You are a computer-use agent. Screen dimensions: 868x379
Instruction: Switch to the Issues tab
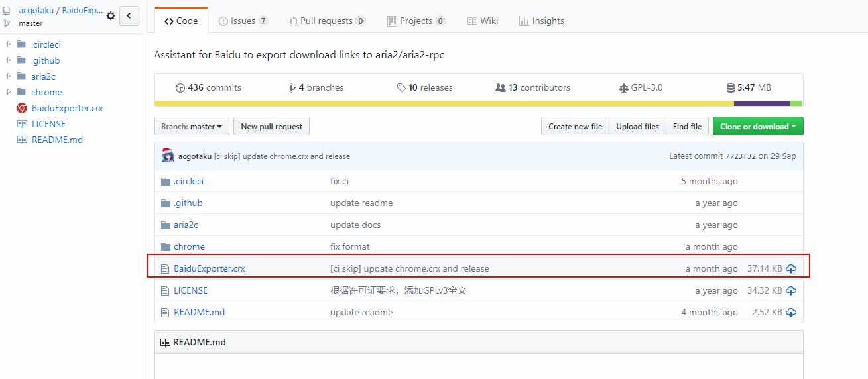[243, 21]
